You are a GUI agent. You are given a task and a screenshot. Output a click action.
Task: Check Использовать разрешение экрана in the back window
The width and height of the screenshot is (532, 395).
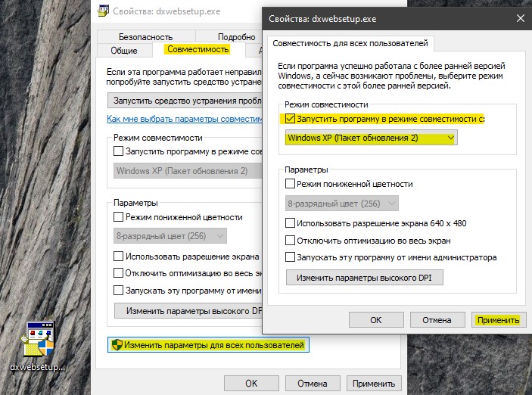(x=118, y=257)
